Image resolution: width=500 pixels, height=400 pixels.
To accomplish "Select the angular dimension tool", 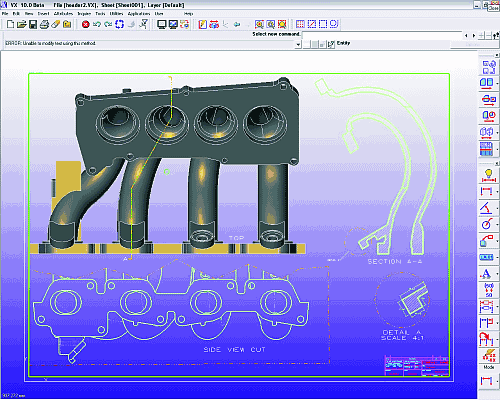I will pyautogui.click(x=487, y=208).
